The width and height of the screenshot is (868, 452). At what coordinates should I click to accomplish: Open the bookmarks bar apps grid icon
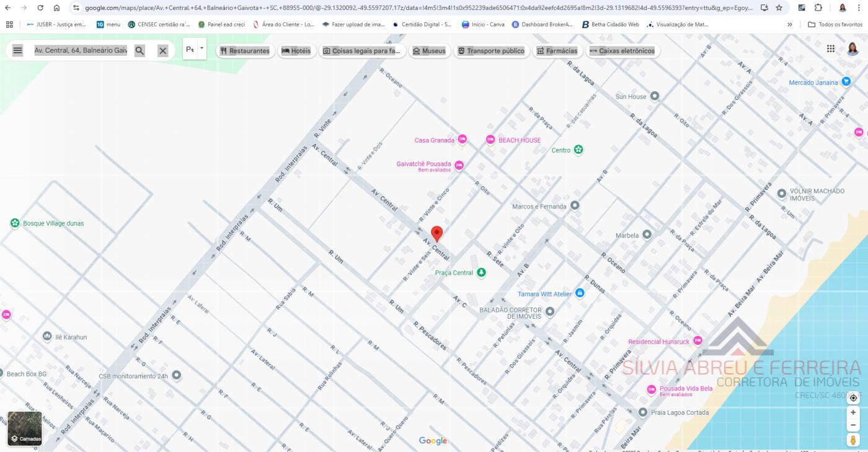(9, 24)
